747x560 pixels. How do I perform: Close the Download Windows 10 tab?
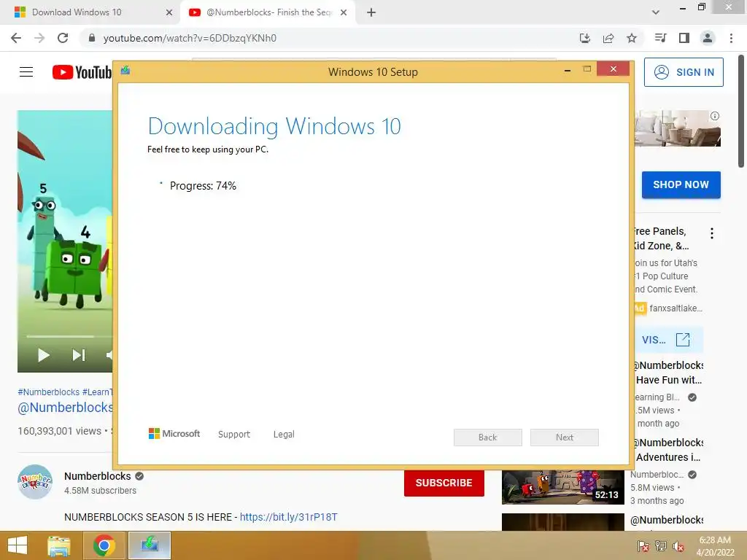tap(169, 12)
